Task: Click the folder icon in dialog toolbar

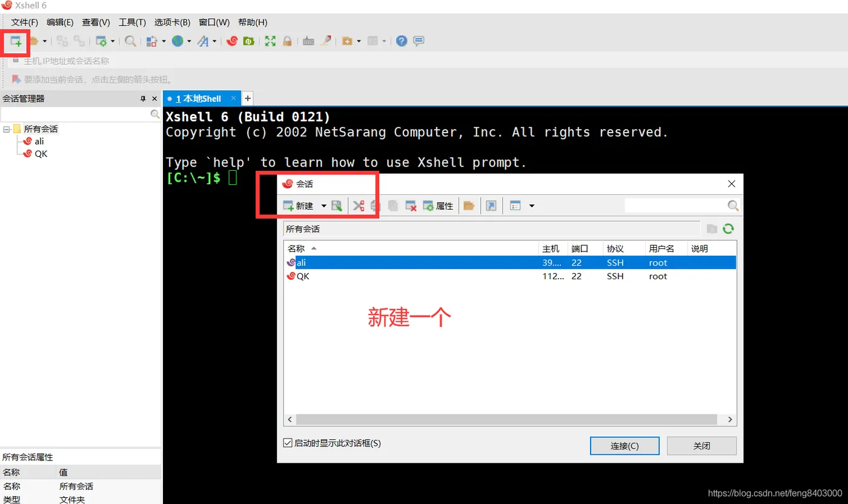Action: 468,206
